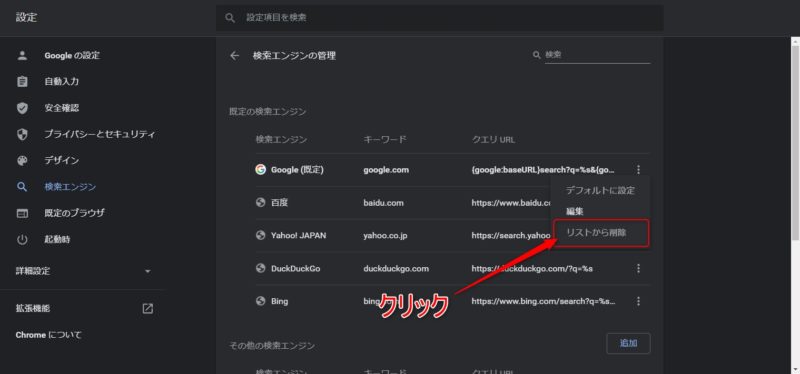Open Google の設定 in the sidebar

point(72,56)
